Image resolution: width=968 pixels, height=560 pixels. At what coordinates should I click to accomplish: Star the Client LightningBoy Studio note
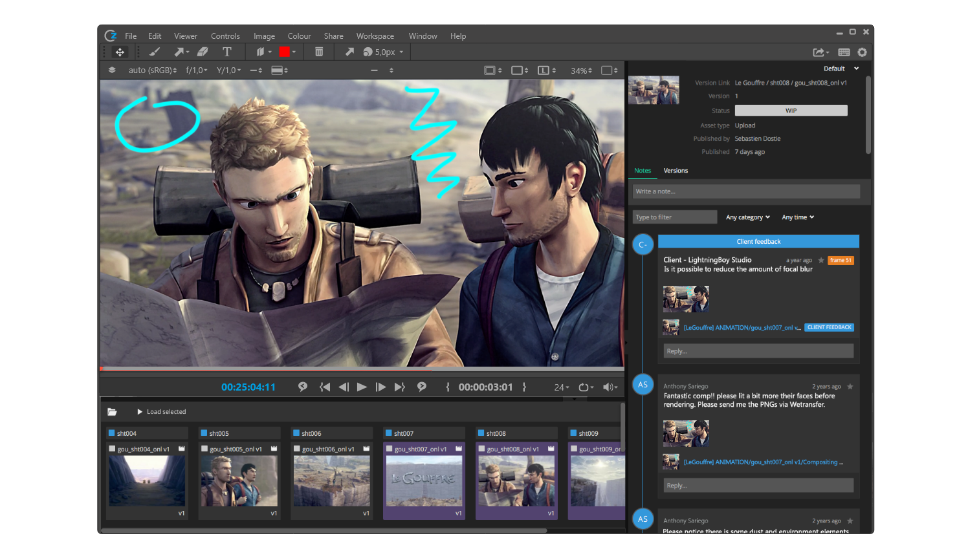[821, 260]
